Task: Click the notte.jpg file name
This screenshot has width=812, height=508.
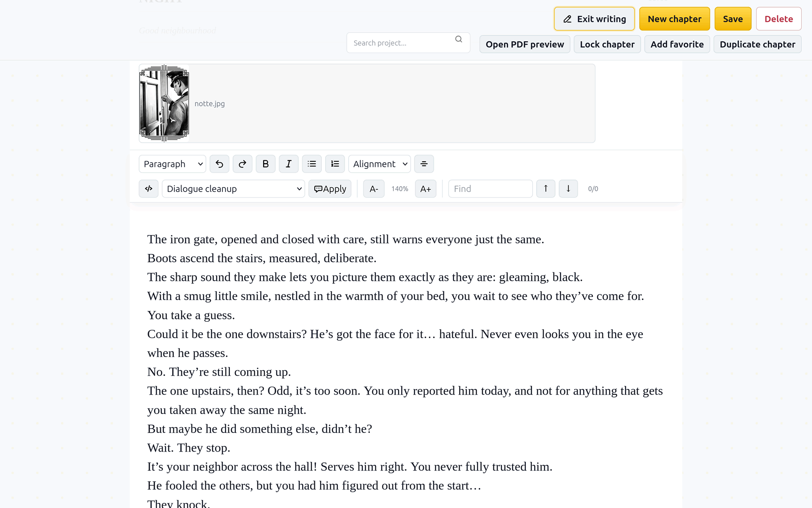Action: pos(210,103)
